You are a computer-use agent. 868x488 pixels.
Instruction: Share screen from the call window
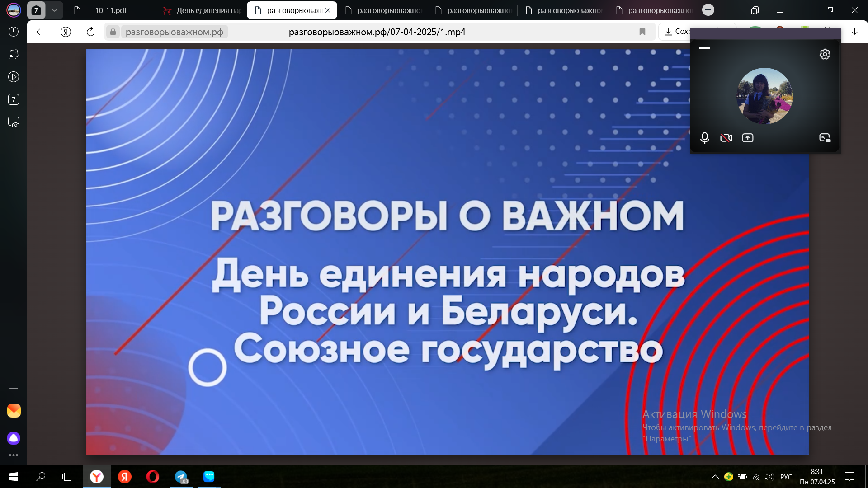748,138
